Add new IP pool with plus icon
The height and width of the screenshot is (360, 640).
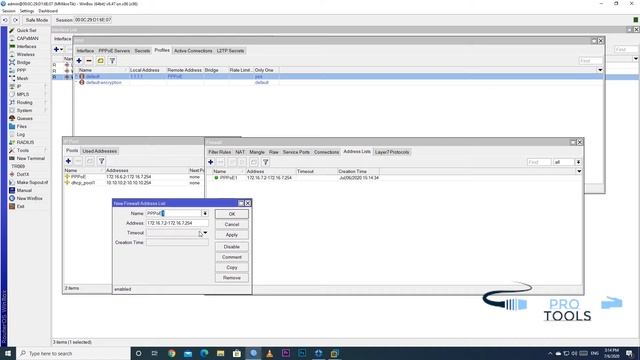point(68,161)
